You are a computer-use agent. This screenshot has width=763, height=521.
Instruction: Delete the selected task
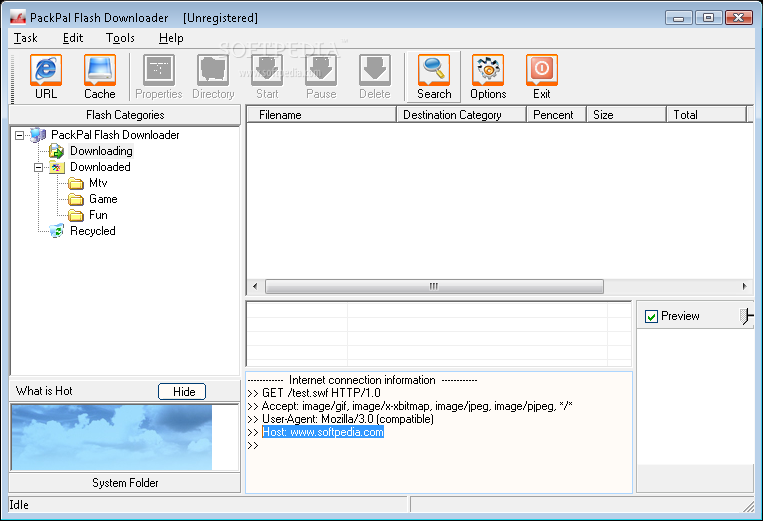tap(375, 77)
